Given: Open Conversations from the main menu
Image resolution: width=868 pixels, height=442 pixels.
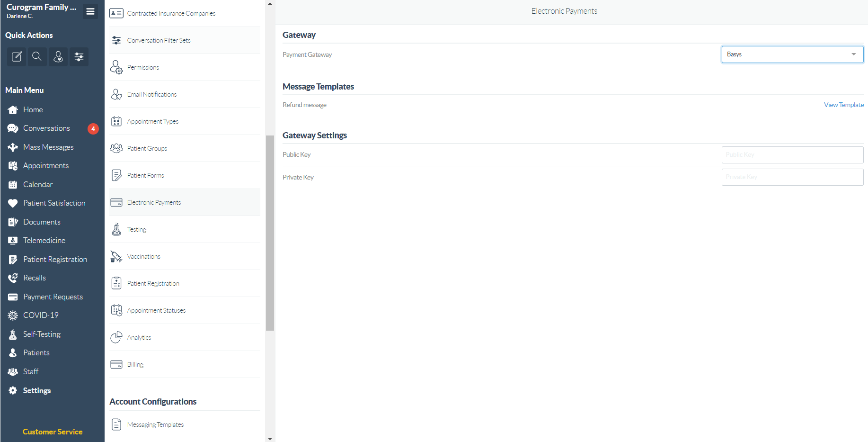Looking at the screenshot, I should pyautogui.click(x=46, y=128).
